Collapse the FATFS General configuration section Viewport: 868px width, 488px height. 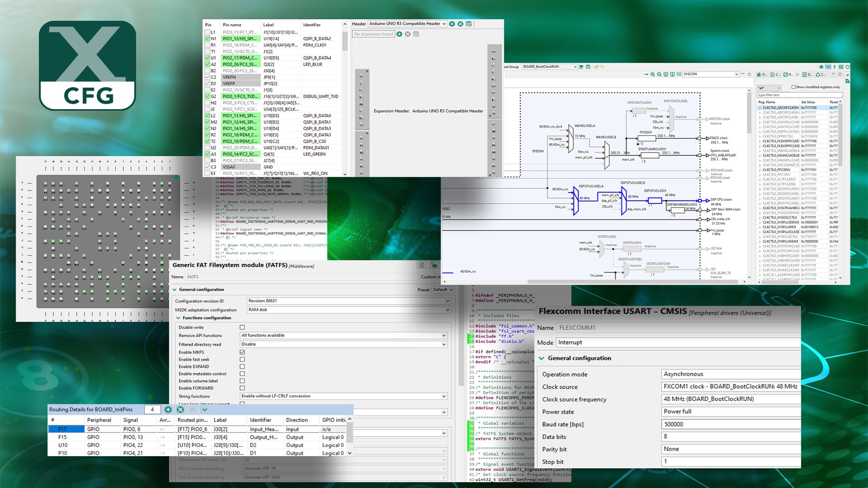click(x=175, y=290)
